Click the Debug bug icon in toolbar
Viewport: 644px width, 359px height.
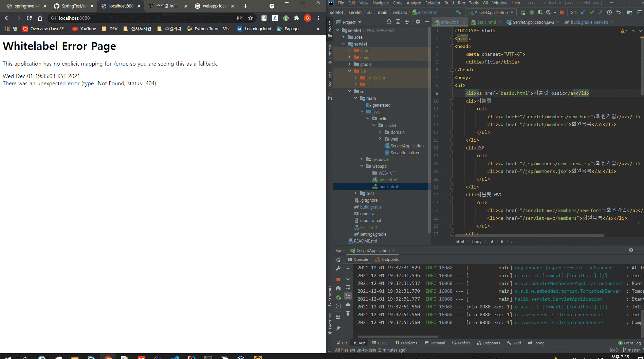click(x=531, y=13)
